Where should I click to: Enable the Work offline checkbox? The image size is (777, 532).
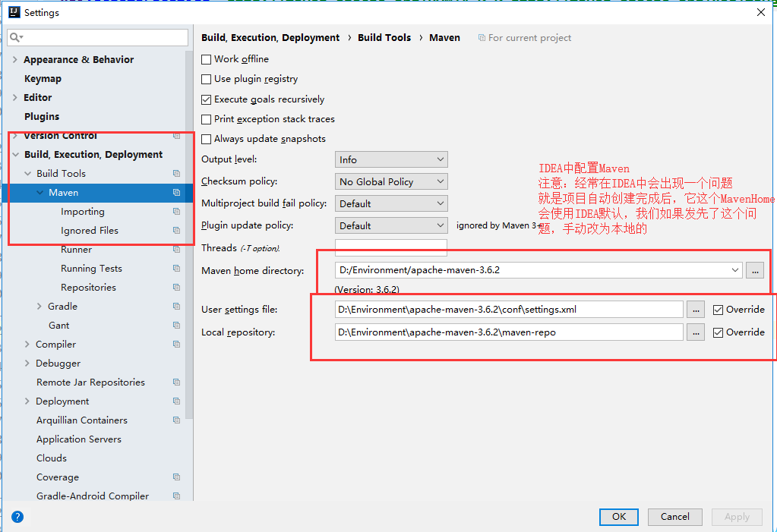point(206,59)
